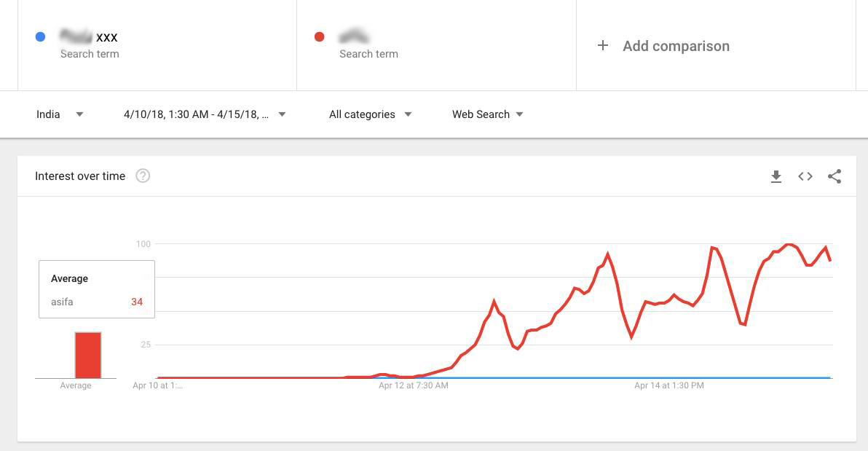This screenshot has height=451, width=868.
Task: Open the All categories dropdown
Action: [x=370, y=114]
